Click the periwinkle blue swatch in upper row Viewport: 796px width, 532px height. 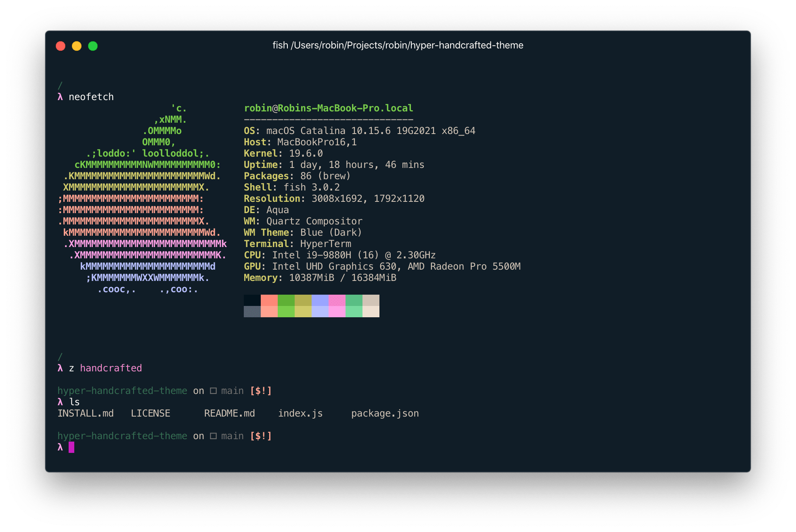(x=320, y=300)
